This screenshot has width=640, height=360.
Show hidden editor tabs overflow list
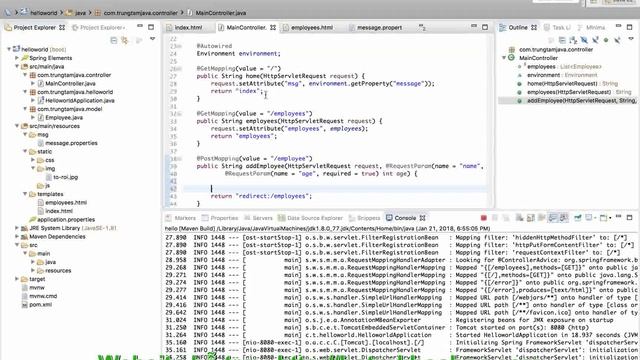[422, 27]
